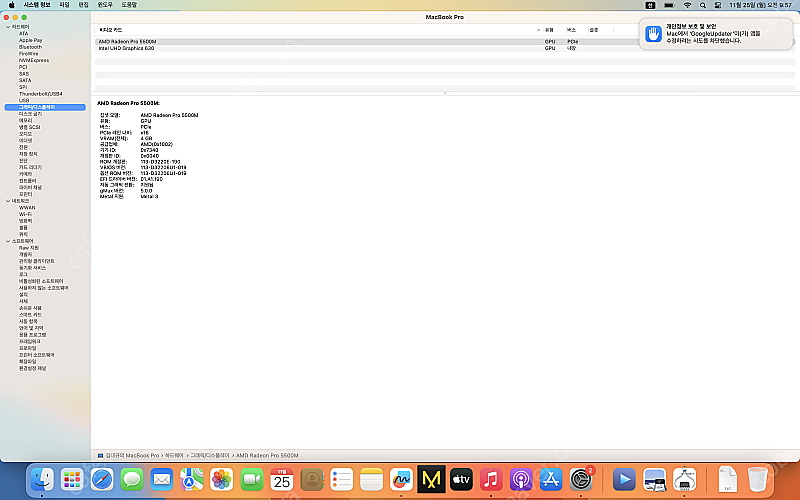Click the MacBook Pro breadcrumb in path bar
800x500 pixels.
[135, 456]
